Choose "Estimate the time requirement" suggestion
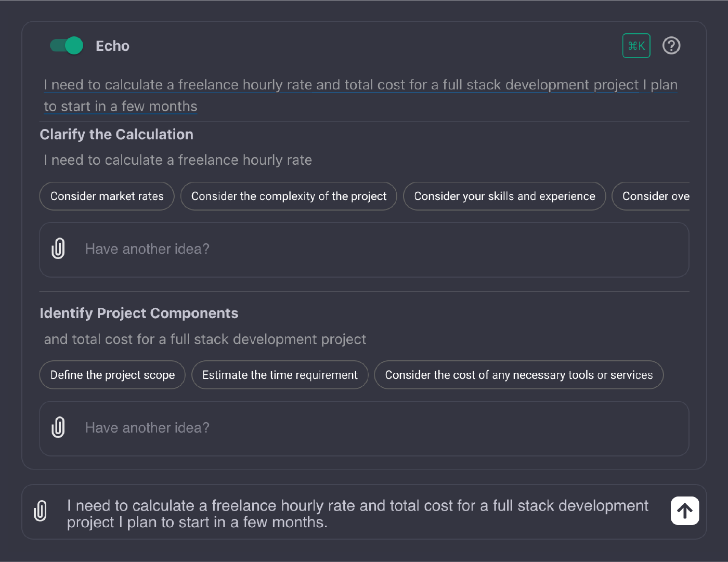Screen dimensions: 728x562 pos(280,375)
